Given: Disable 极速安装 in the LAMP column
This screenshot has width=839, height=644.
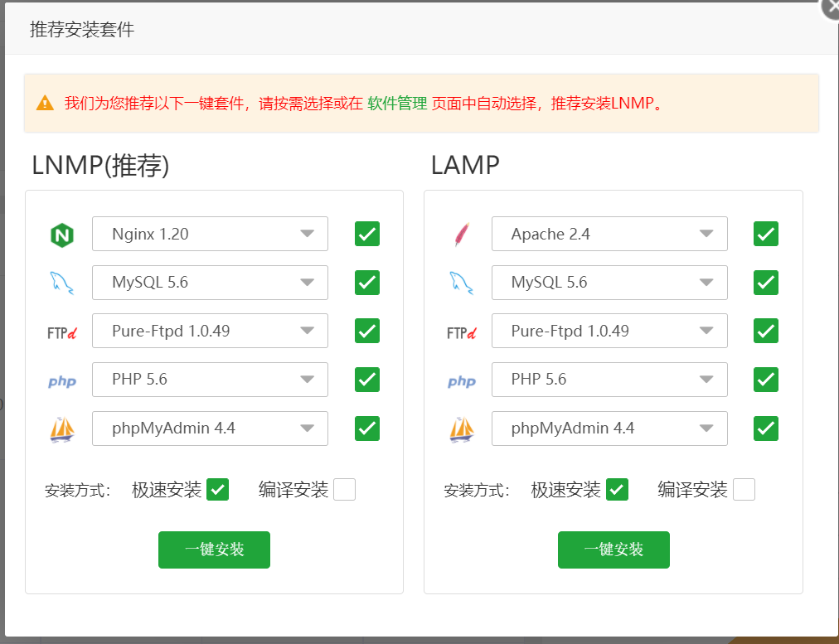Looking at the screenshot, I should tap(616, 489).
